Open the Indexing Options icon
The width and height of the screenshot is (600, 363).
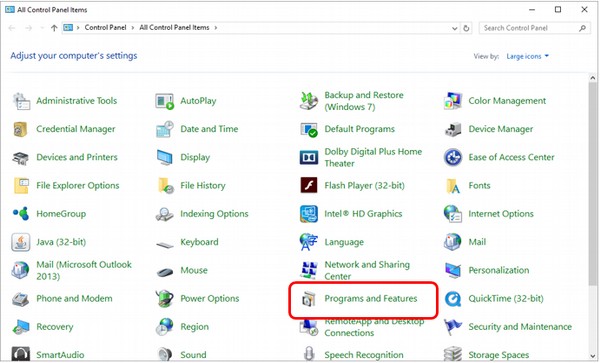coord(165,214)
